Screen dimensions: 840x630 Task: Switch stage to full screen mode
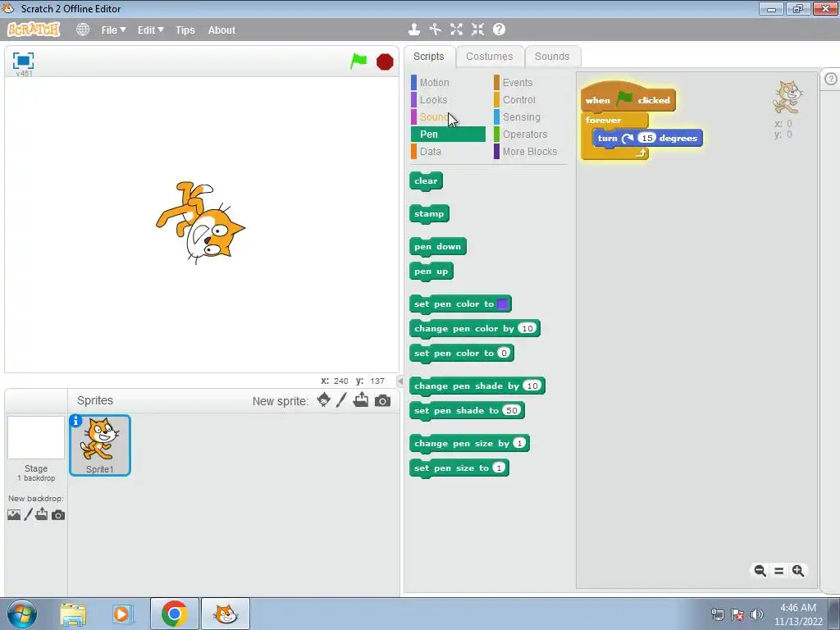[23, 61]
